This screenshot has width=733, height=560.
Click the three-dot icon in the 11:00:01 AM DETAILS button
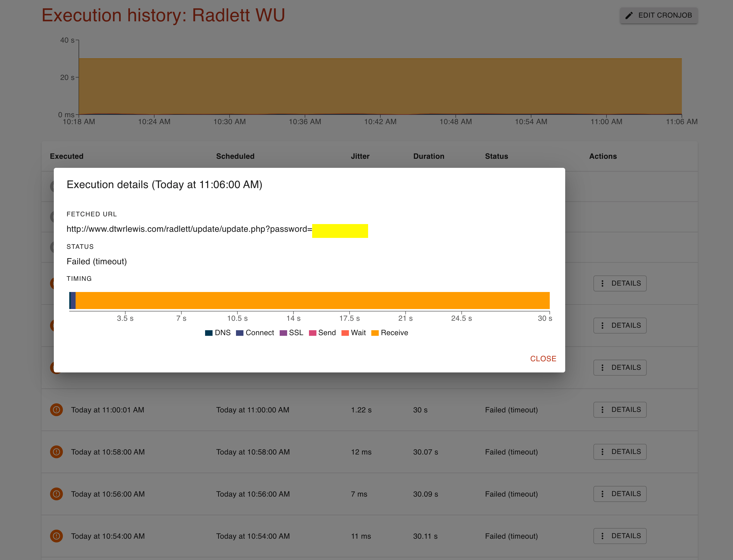coord(602,410)
